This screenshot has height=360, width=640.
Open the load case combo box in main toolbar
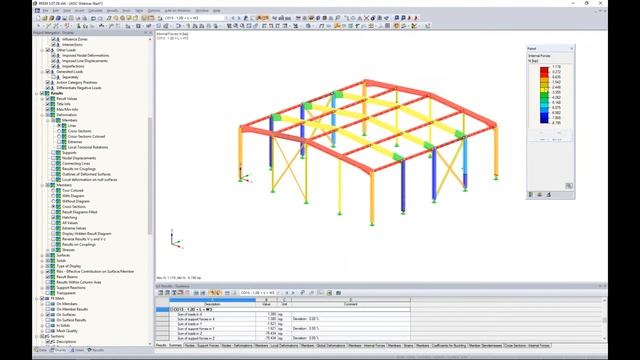click(195, 18)
